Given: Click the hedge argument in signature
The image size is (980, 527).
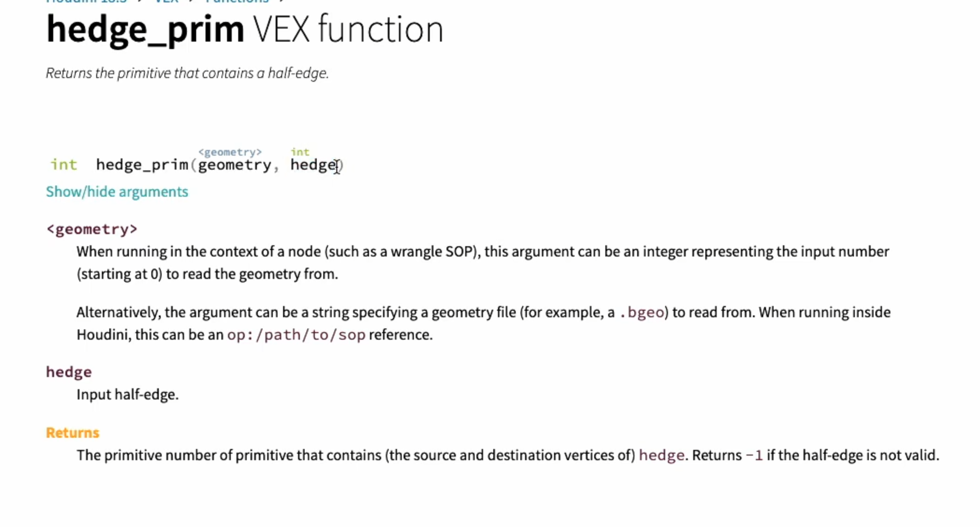Looking at the screenshot, I should click(x=313, y=165).
